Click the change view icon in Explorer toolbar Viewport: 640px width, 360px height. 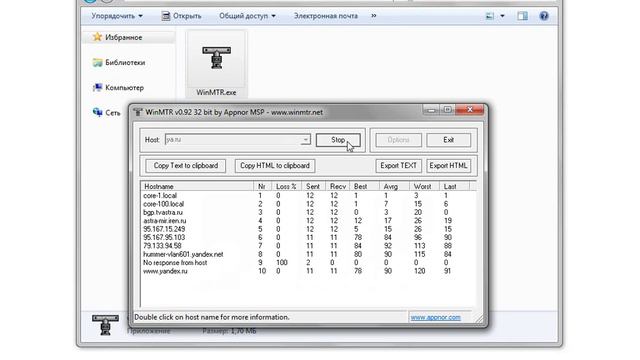[x=490, y=16]
